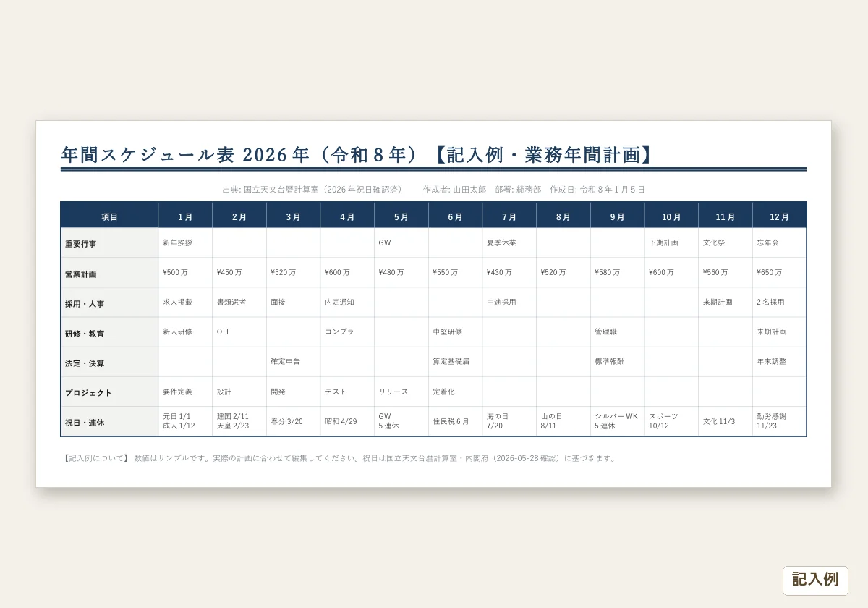Click the 定着化 cell

pyautogui.click(x=456, y=392)
